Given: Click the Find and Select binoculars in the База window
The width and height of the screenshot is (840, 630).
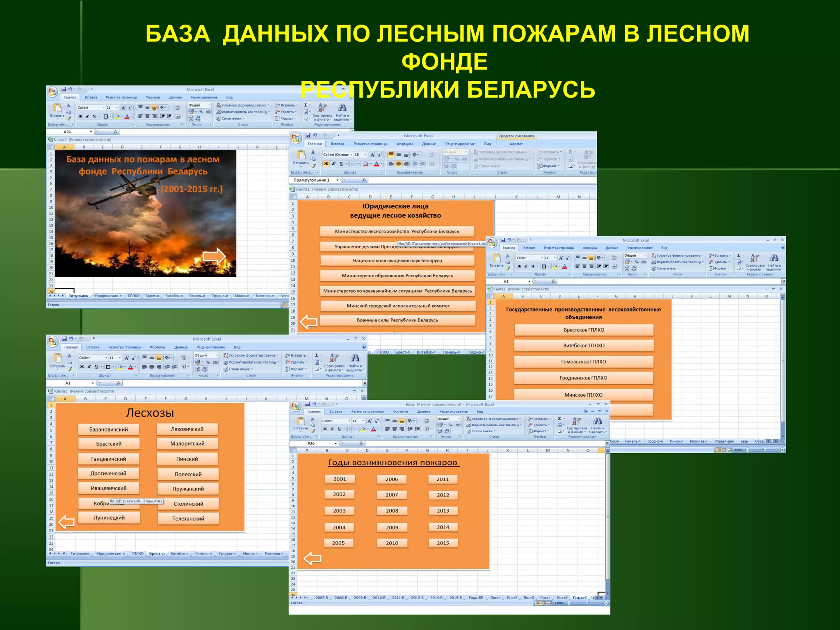Looking at the screenshot, I should [x=597, y=421].
